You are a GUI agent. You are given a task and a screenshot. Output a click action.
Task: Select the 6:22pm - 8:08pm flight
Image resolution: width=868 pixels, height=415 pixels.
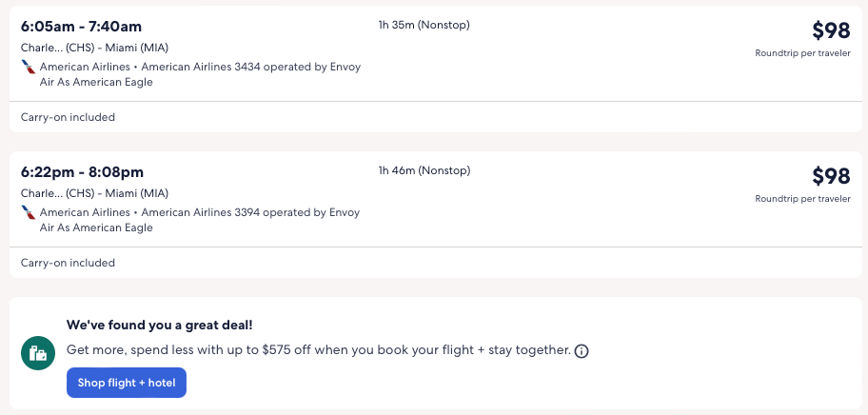[82, 172]
